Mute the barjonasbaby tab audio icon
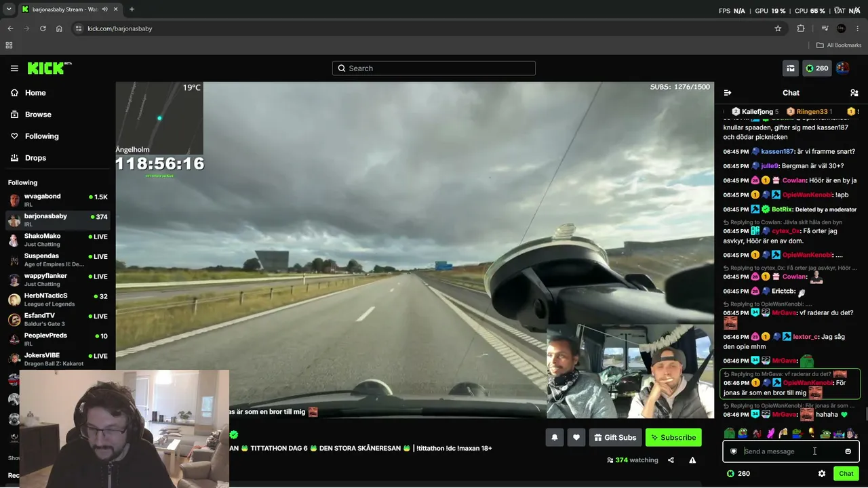The width and height of the screenshot is (868, 488). point(104,9)
